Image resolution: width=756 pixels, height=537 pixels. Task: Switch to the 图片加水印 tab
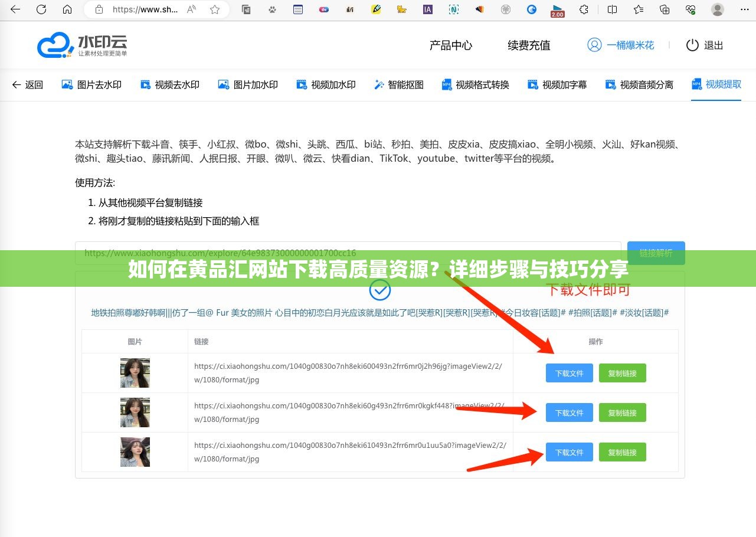[x=248, y=85]
